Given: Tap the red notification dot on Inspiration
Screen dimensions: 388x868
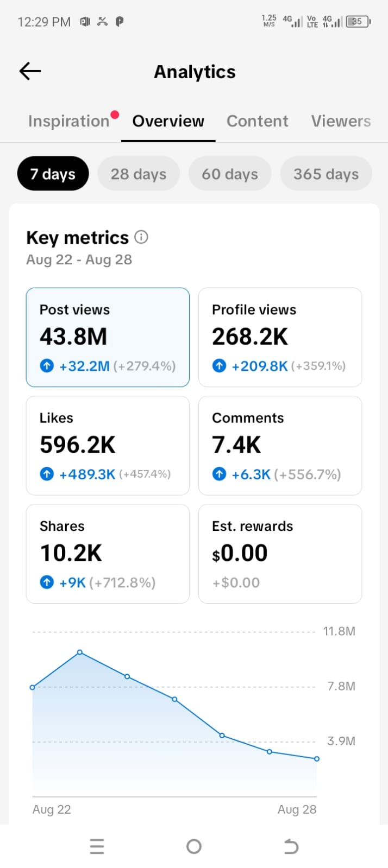Looking at the screenshot, I should click(x=114, y=115).
